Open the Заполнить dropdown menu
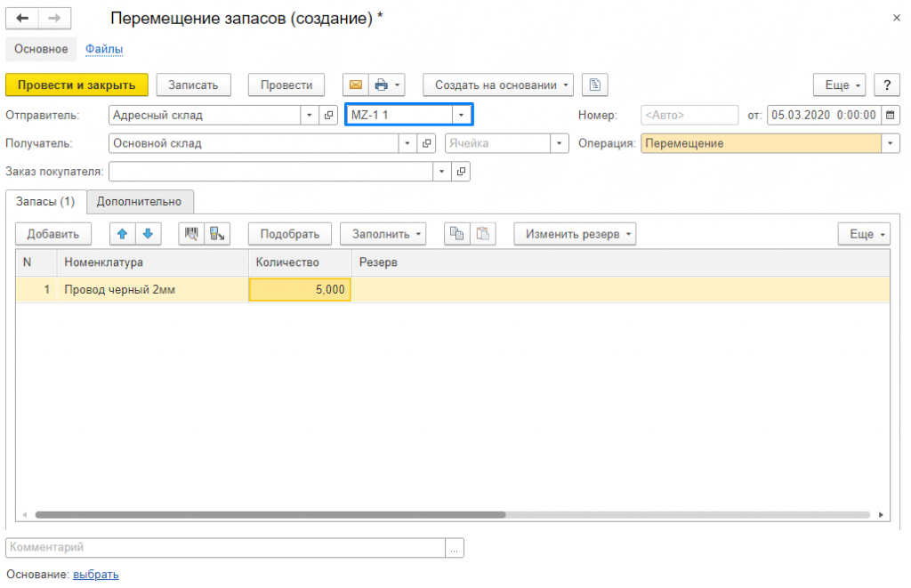 pos(383,234)
